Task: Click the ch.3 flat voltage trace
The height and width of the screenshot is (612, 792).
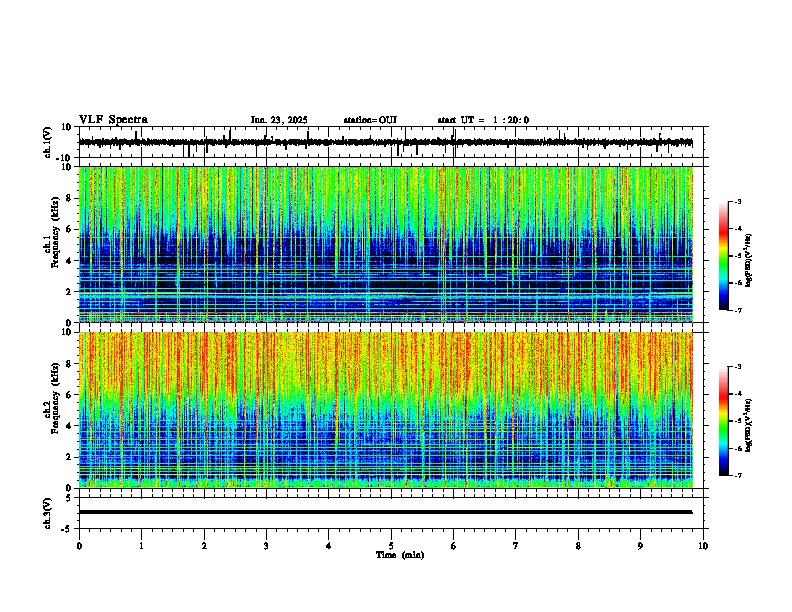Action: click(386, 512)
